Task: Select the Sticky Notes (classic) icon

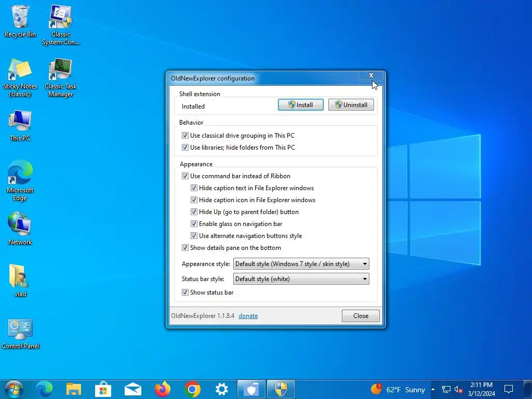Action: click(20, 78)
